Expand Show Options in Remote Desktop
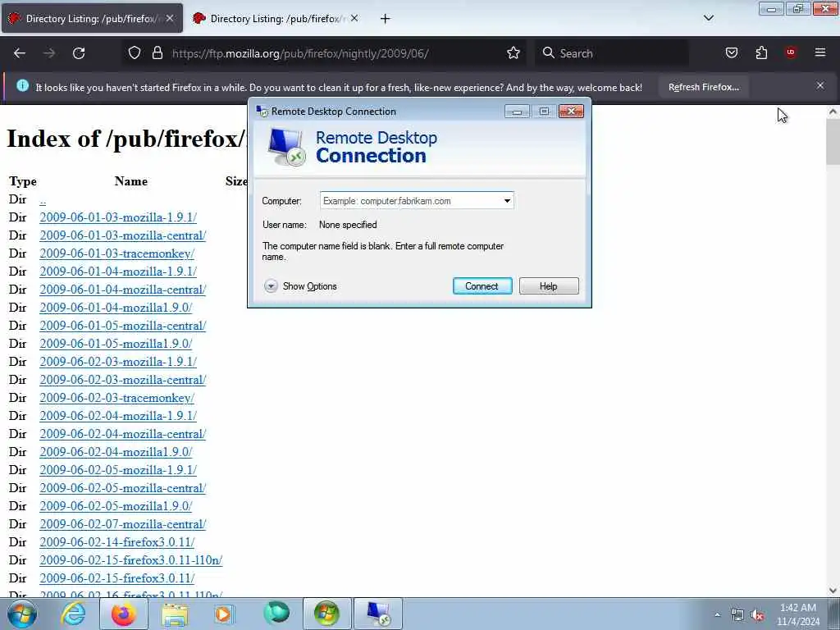 (300, 286)
